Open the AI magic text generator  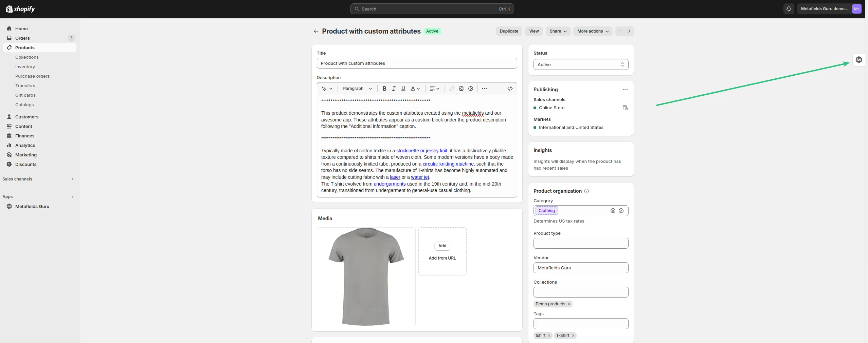click(x=327, y=89)
